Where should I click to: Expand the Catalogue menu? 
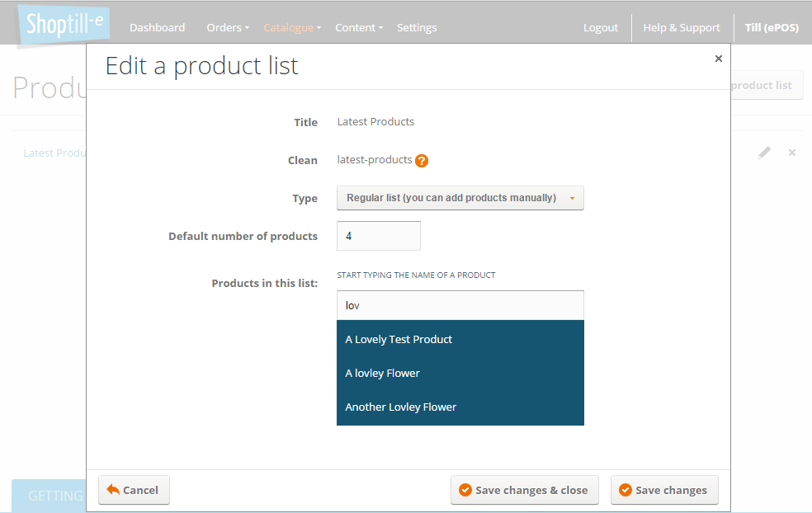(x=292, y=27)
